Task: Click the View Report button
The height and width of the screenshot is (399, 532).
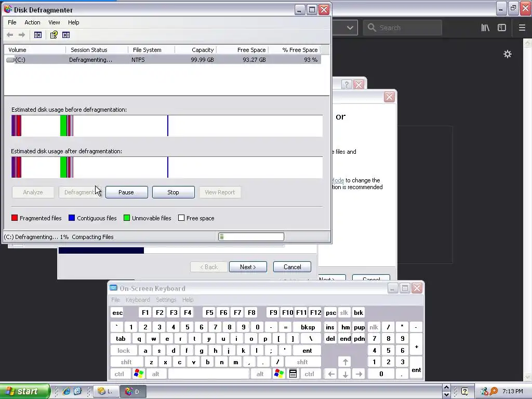Action: coord(220,192)
